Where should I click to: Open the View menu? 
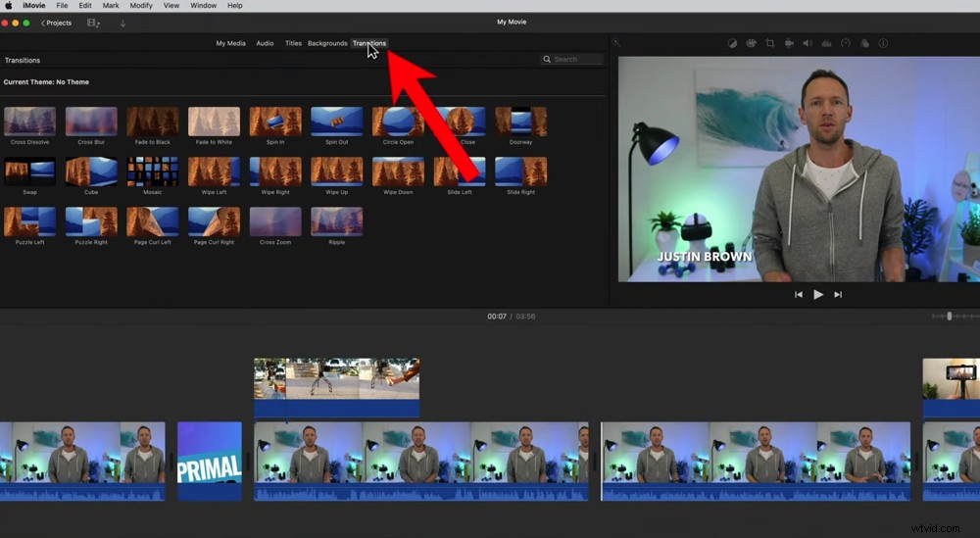(x=171, y=6)
